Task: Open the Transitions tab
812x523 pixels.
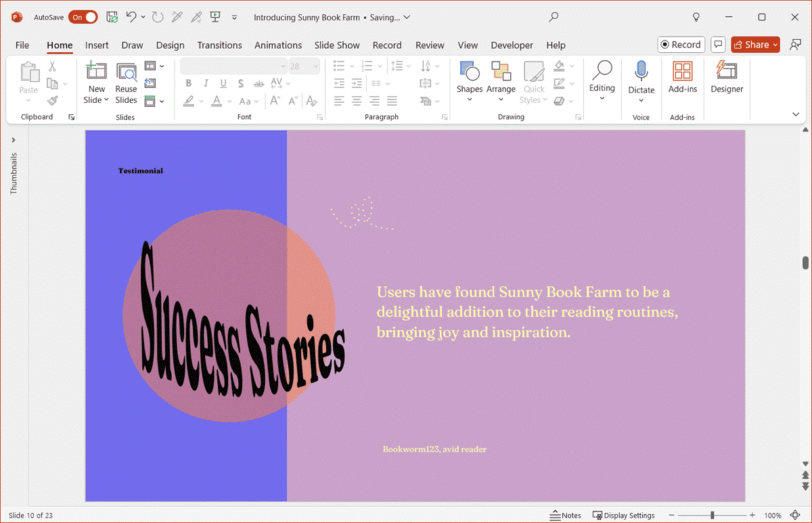Action: point(219,45)
